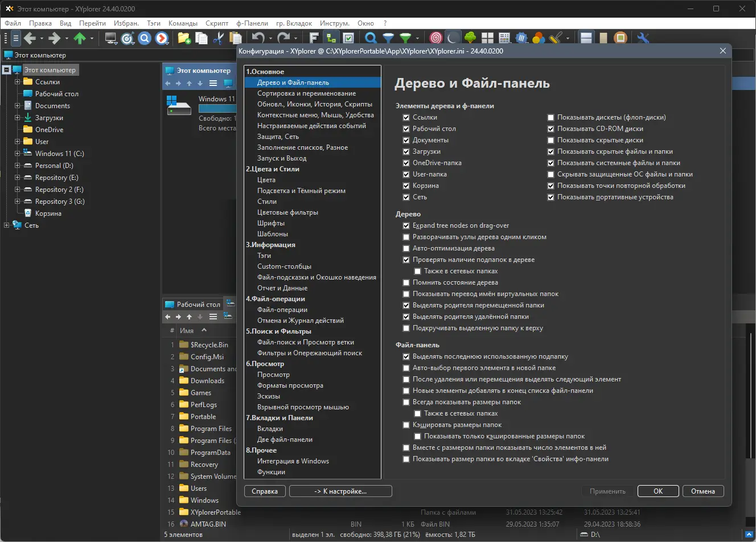This screenshot has width=756, height=542.
Task: Open the Инструм. menu
Action: coord(335,23)
